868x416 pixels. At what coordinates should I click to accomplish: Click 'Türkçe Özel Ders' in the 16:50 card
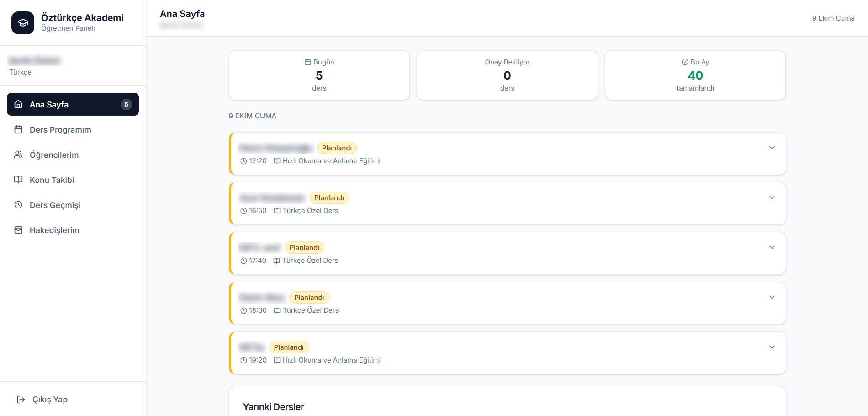pos(311,211)
